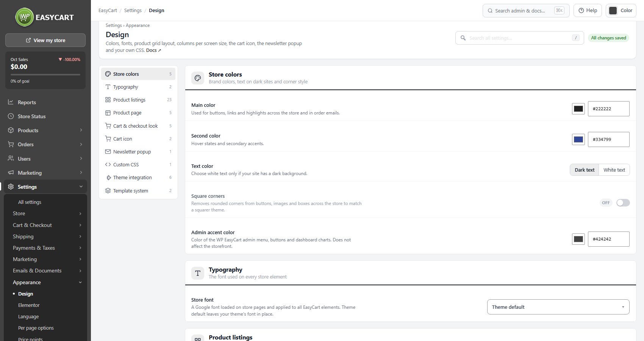Click the WP EasyCart logo icon
The image size is (644, 341).
pyautogui.click(x=24, y=17)
